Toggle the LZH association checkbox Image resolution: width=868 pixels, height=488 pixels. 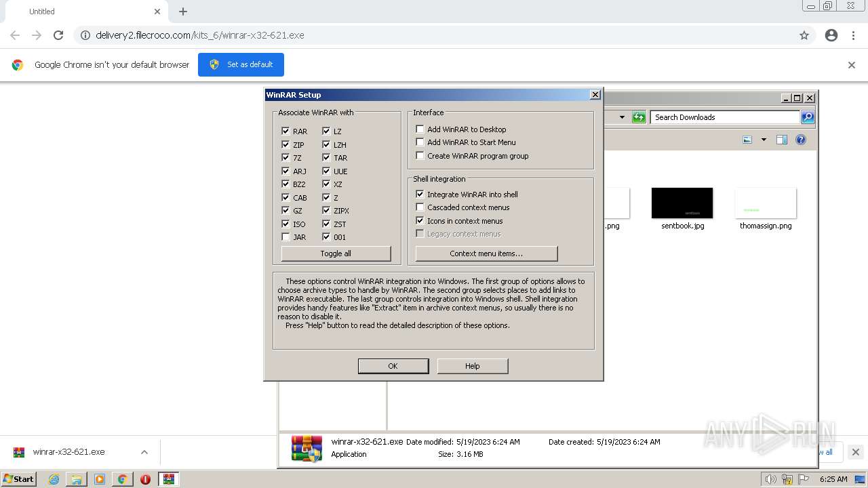(x=326, y=144)
